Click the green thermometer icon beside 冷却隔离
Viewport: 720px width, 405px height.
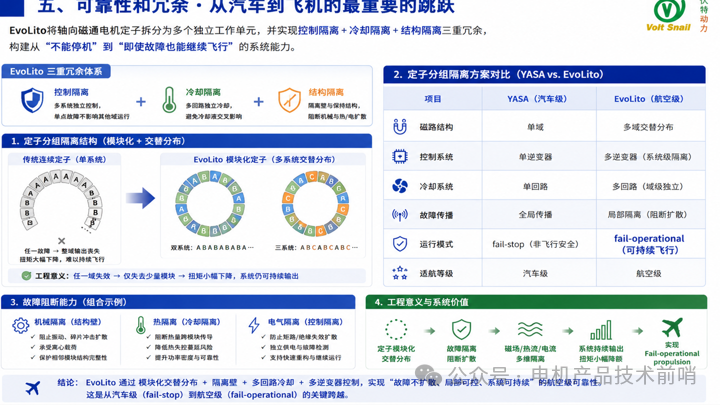169,100
